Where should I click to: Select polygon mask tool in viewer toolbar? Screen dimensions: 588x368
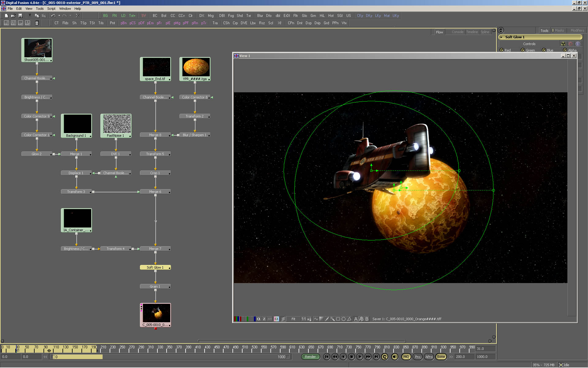click(349, 319)
